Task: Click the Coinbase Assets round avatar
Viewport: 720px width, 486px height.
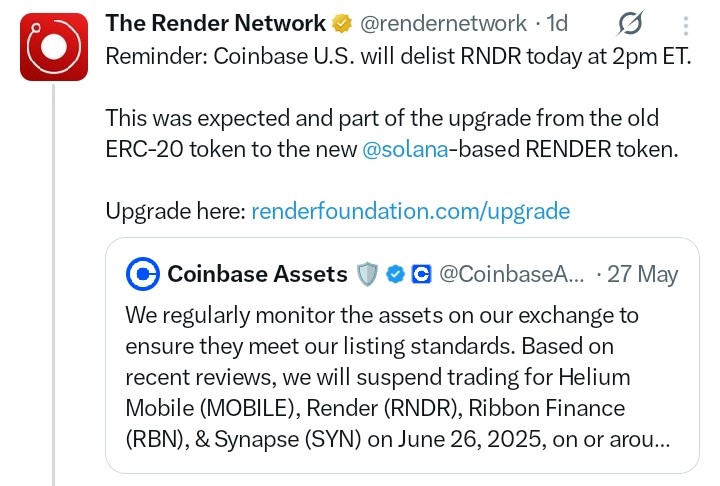Action: [x=143, y=274]
